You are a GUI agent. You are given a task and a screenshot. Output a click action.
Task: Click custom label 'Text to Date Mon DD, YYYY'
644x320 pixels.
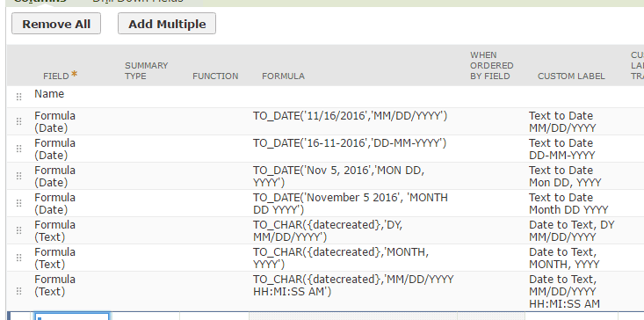(565, 176)
